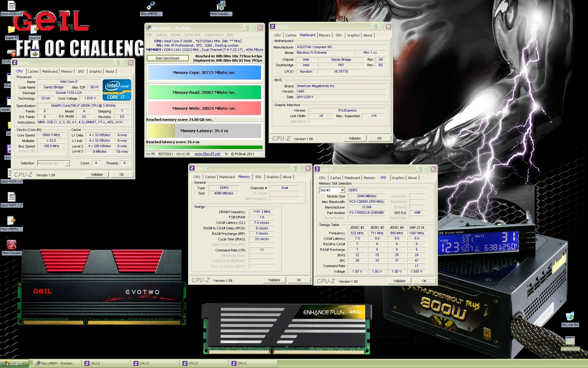Click the XMP-2134 frequency 1067 MHz cell
Viewport: 588px width, 368px height.
(417, 233)
